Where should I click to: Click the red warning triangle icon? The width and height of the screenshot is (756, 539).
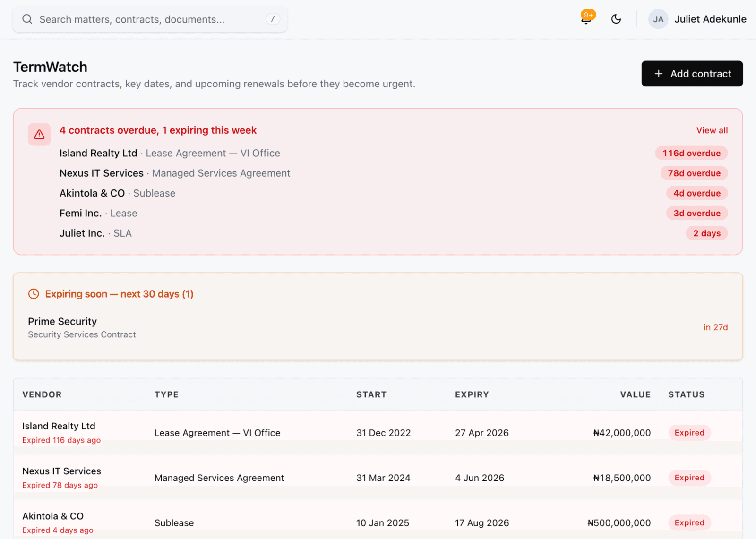[39, 135]
